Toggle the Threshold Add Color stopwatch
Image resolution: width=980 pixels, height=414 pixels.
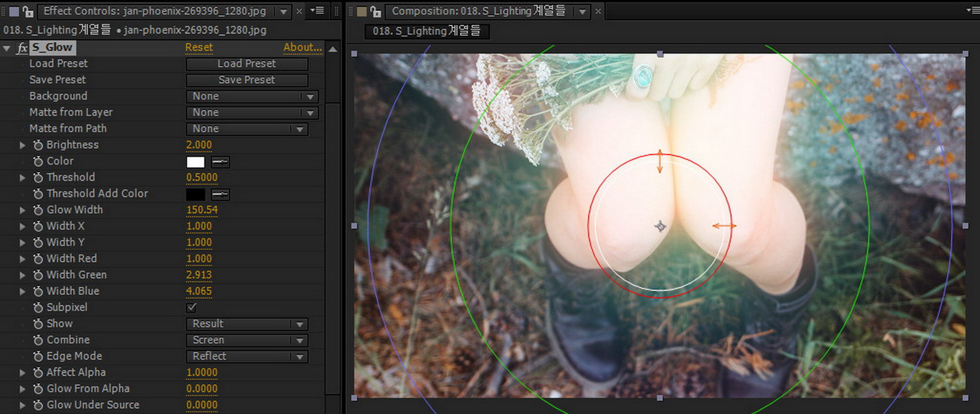pyautogui.click(x=38, y=194)
